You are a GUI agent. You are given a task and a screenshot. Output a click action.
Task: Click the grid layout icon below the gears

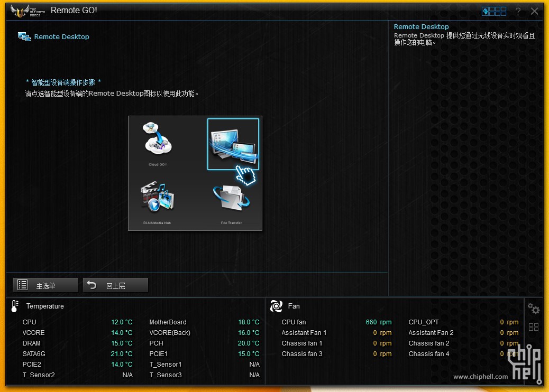534,327
